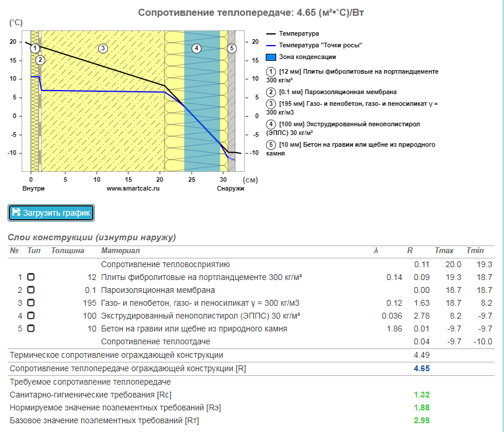Image resolution: width=504 pixels, height=432 pixels.
Task: Click the green Rэ value 1.88
Action: [422, 407]
